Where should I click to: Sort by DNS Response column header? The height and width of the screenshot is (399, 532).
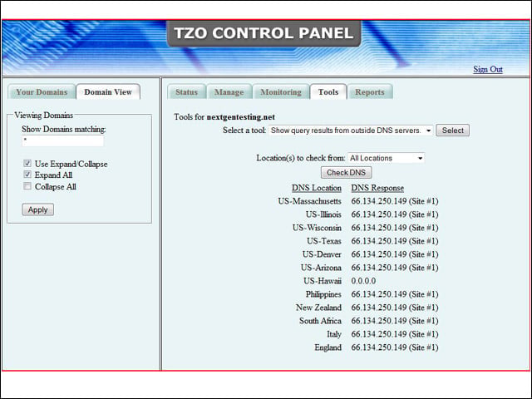coord(377,188)
